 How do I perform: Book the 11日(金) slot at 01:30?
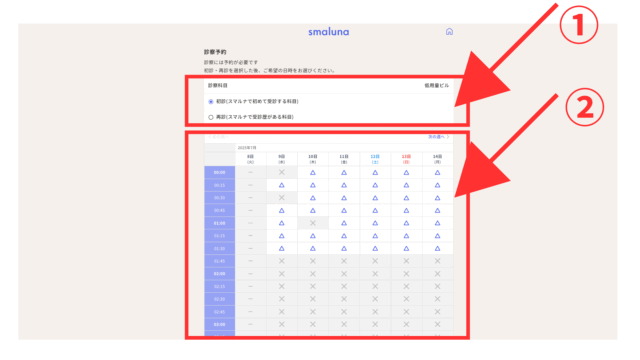pyautogui.click(x=344, y=249)
